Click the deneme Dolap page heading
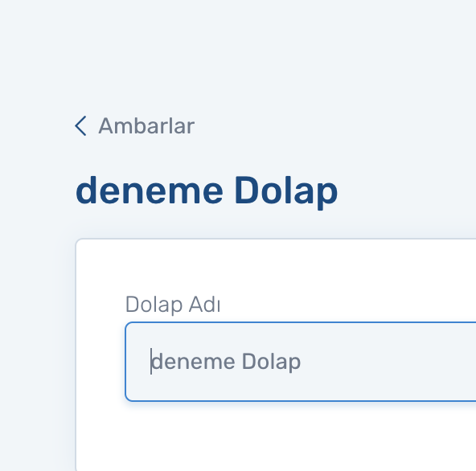Screen dimensions: 476x471 [207, 191]
